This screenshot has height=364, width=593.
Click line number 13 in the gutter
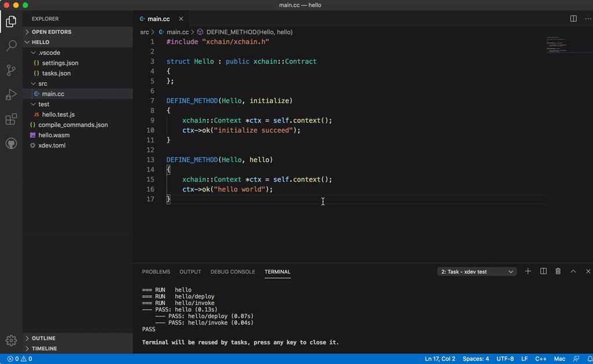coord(150,160)
